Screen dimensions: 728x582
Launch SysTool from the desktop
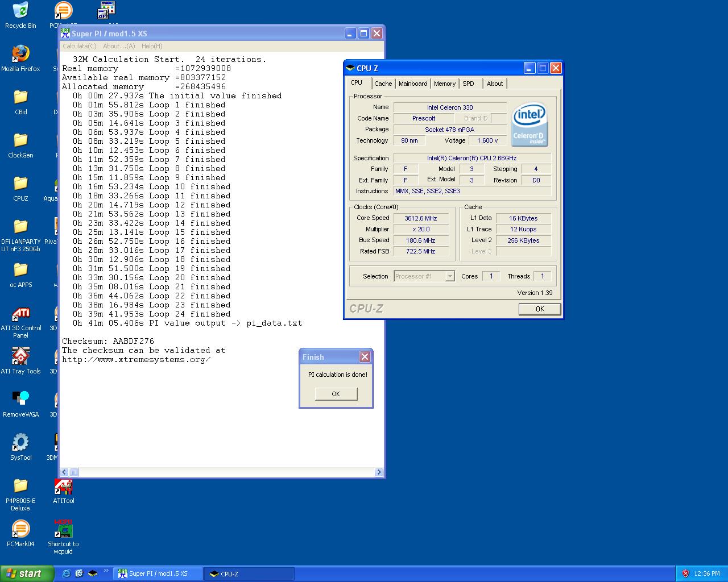pyautogui.click(x=20, y=447)
